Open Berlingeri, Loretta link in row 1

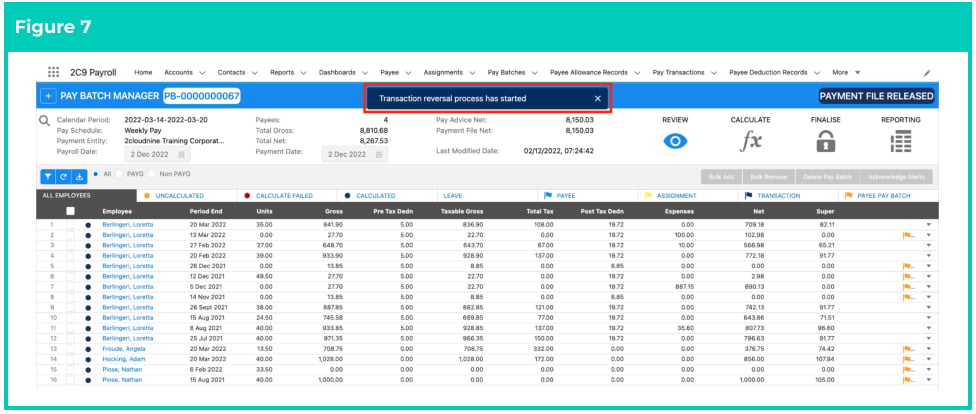pos(128,225)
